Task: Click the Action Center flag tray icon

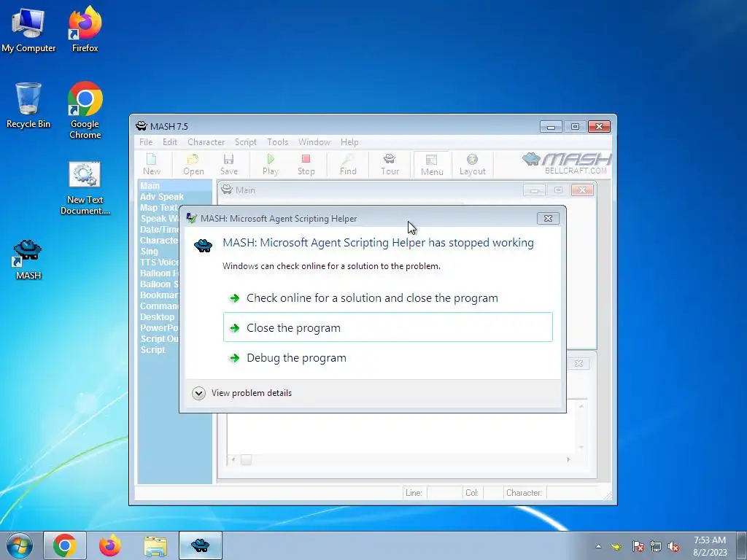Action: (x=638, y=546)
